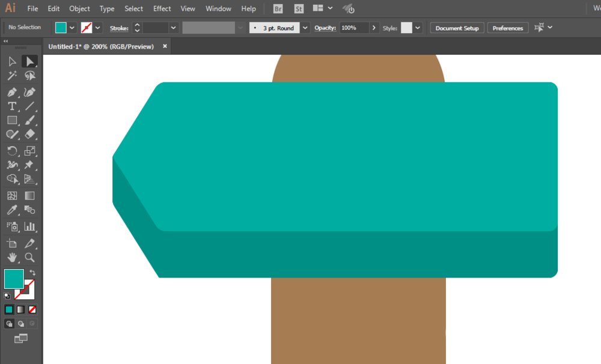Expand the 3 pt. Round brush dropdown

coord(305,28)
